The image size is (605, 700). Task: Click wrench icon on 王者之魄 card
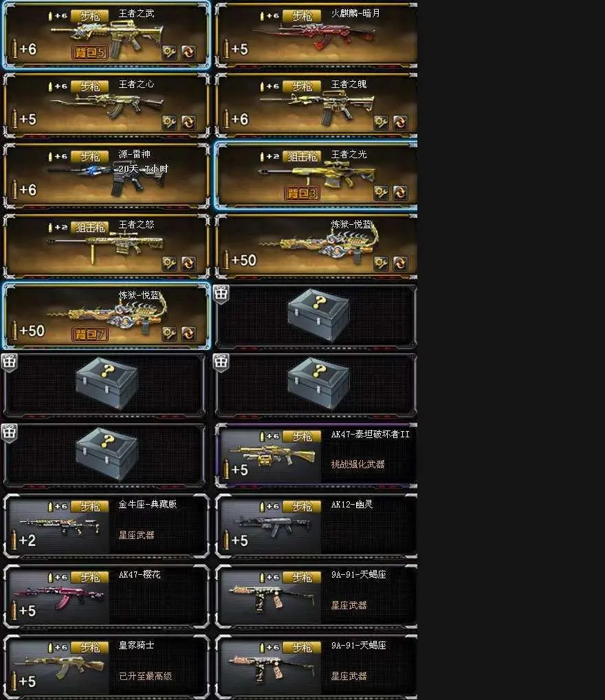(381, 122)
